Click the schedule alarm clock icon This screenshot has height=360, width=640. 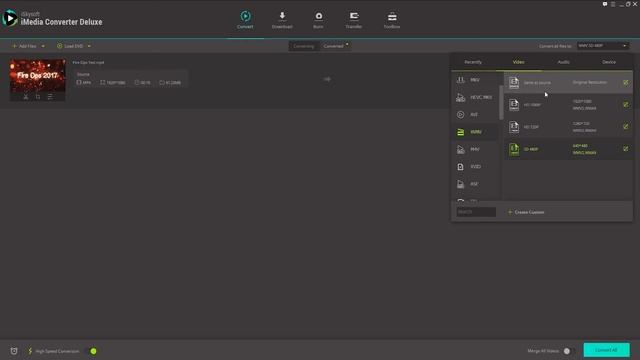14,351
